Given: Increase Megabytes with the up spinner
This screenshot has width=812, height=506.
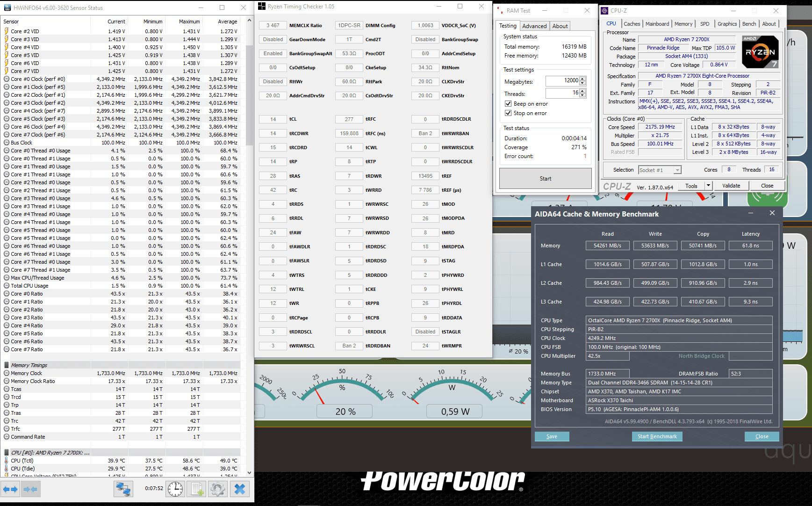Looking at the screenshot, I should 582,79.
